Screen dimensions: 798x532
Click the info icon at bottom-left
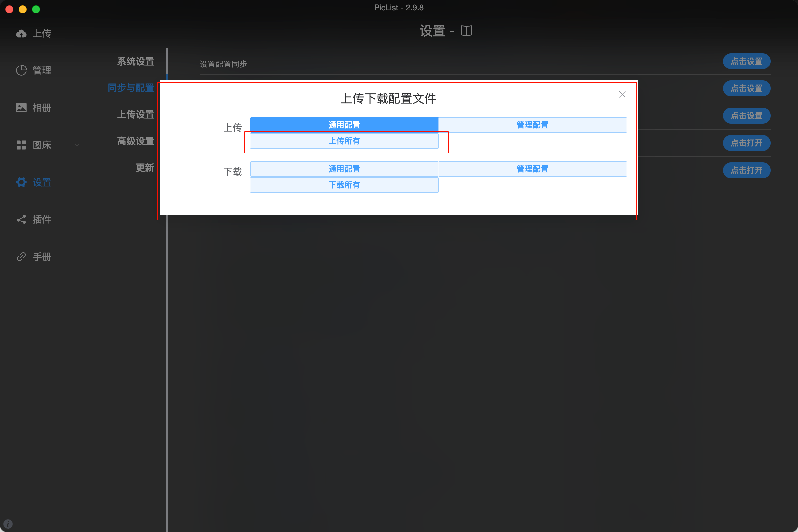coord(7,524)
